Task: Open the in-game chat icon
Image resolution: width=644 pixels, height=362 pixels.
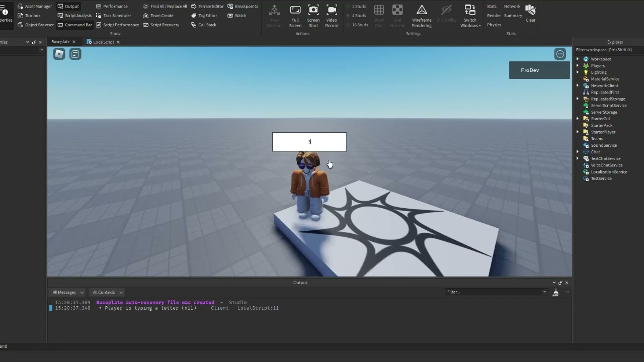Action: click(75, 54)
